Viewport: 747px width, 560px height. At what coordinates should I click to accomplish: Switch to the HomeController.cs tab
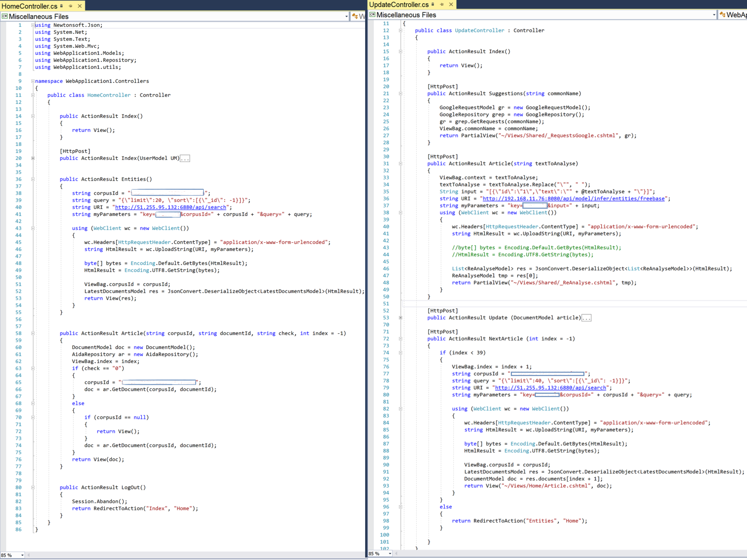(29, 6)
